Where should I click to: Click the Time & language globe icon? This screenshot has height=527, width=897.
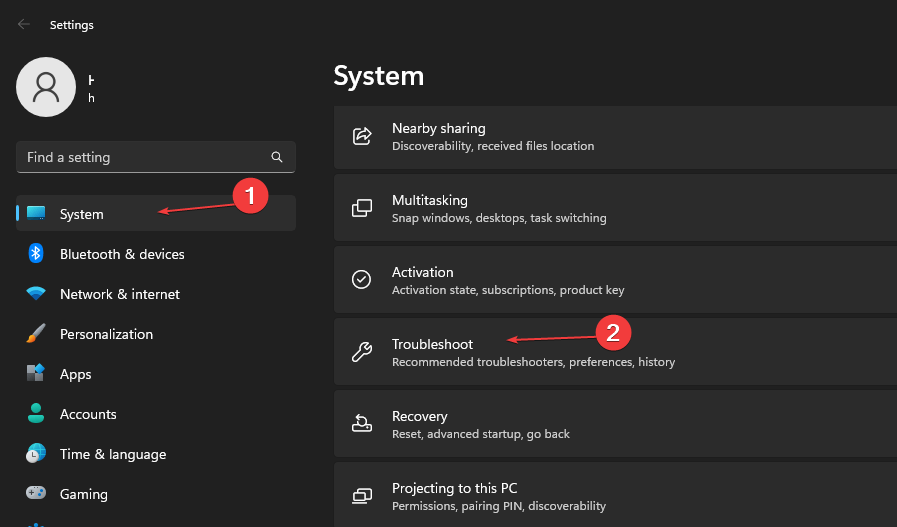tap(36, 454)
